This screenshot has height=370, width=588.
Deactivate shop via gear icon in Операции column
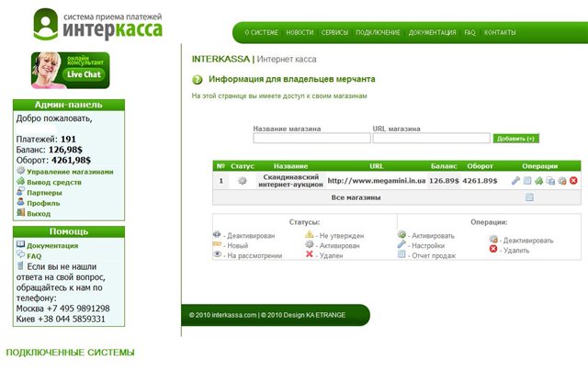pyautogui.click(x=561, y=181)
